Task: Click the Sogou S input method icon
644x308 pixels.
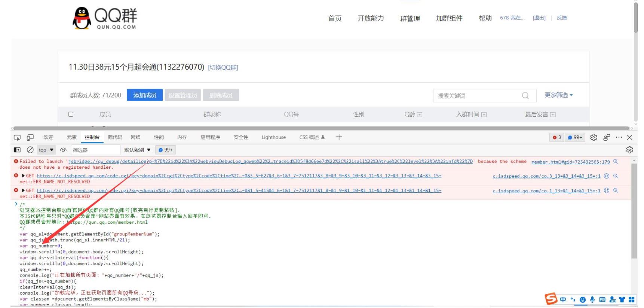Action: click(551, 299)
